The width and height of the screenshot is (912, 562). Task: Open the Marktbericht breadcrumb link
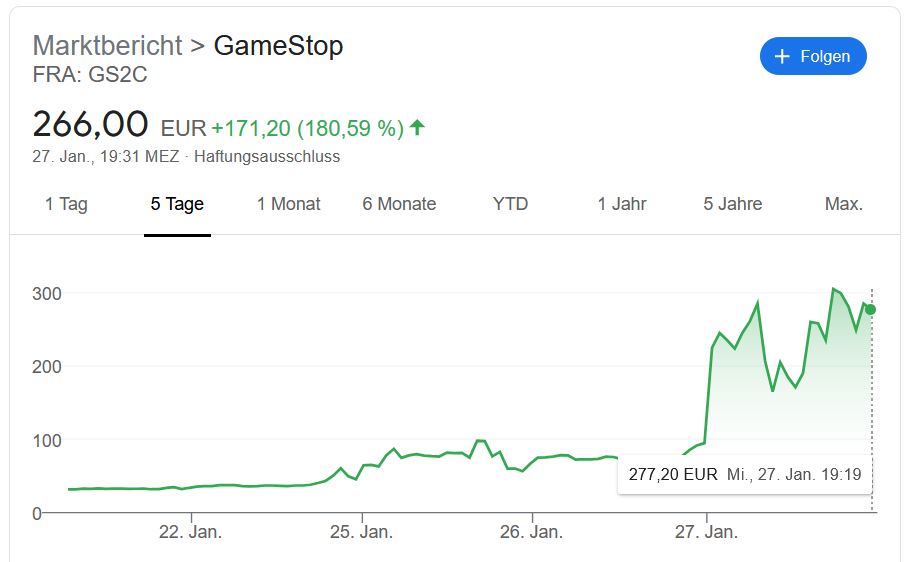pyautogui.click(x=107, y=46)
